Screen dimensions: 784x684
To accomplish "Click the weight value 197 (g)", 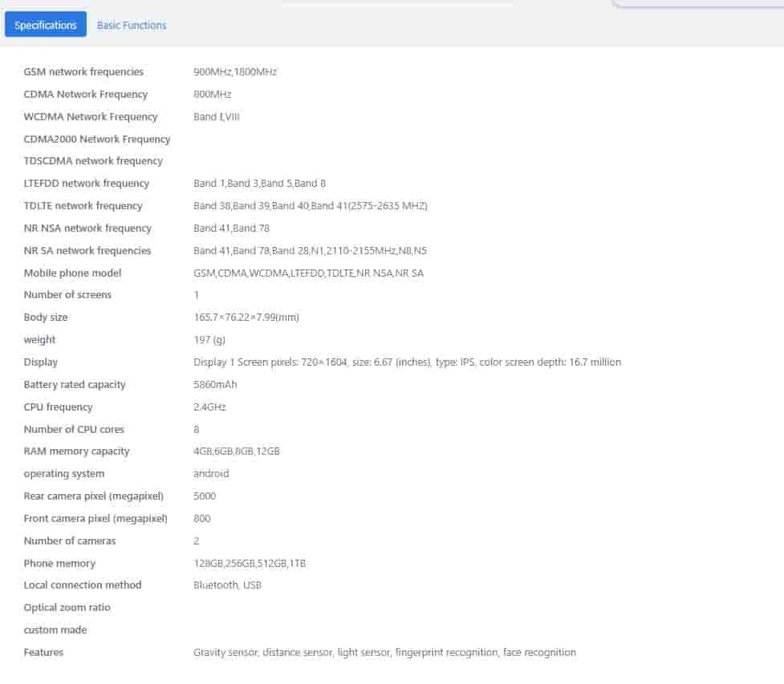I will coord(209,340).
